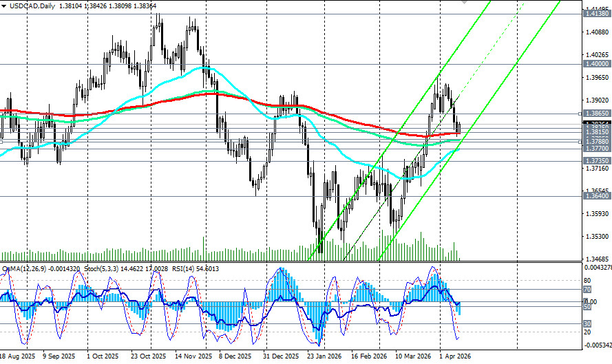The image size is (612, 364).
Task: Click the 1.40880 price scale value
Action: 597,32
